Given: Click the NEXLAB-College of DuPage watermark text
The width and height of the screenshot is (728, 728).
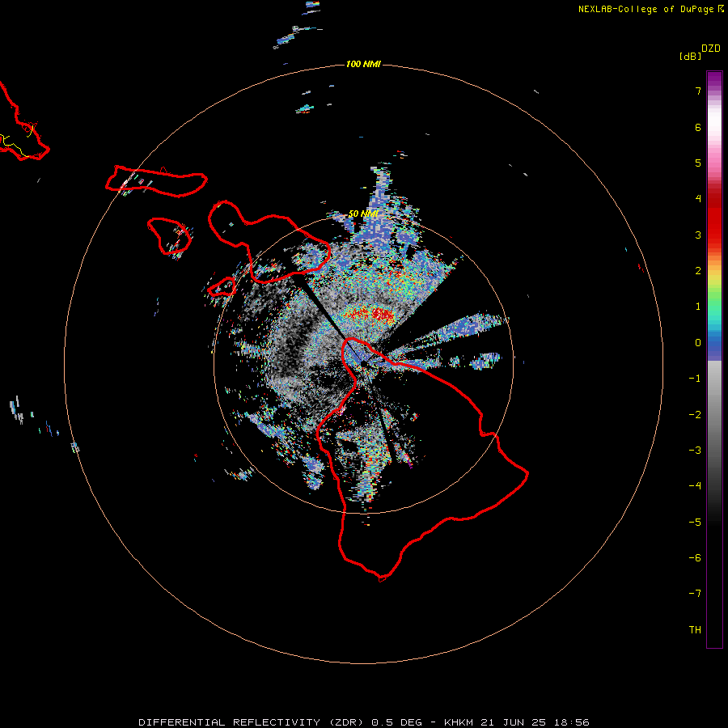Looking at the screenshot, I should 651,9.
